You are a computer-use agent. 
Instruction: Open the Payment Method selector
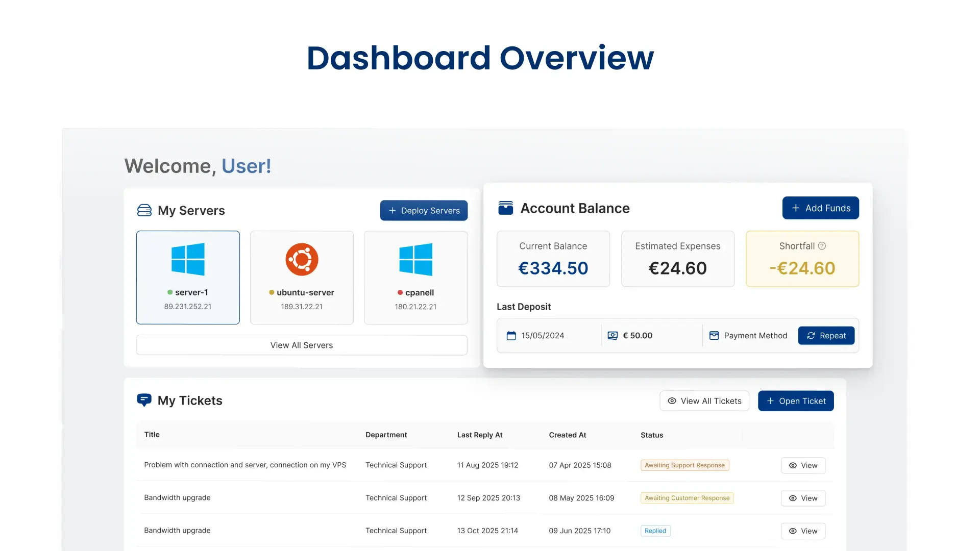pos(748,335)
